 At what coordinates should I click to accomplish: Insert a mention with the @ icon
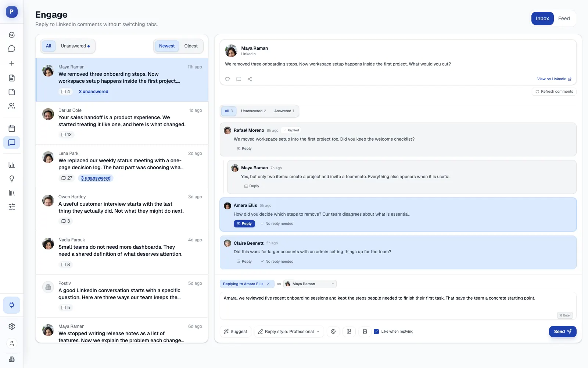333,332
